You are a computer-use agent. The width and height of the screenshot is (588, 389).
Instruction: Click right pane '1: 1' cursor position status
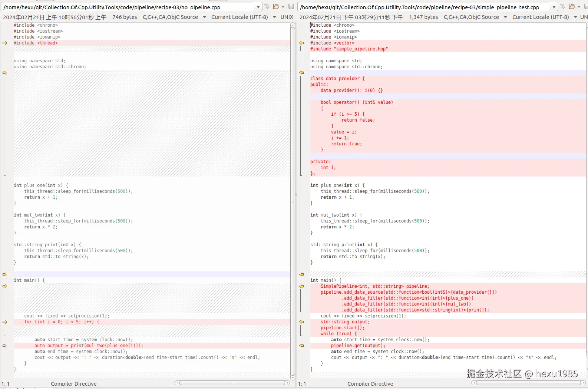[x=302, y=384]
